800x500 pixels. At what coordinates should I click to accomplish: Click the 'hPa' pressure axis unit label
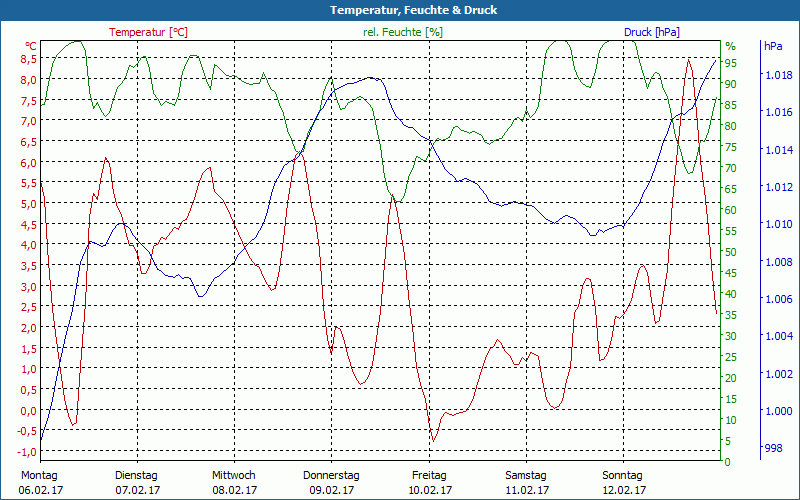[773, 46]
